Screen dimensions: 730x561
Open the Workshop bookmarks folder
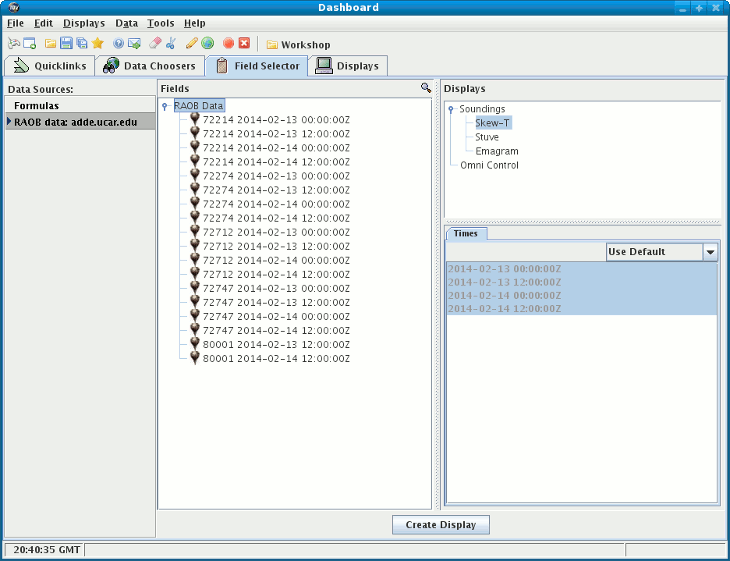pos(297,45)
